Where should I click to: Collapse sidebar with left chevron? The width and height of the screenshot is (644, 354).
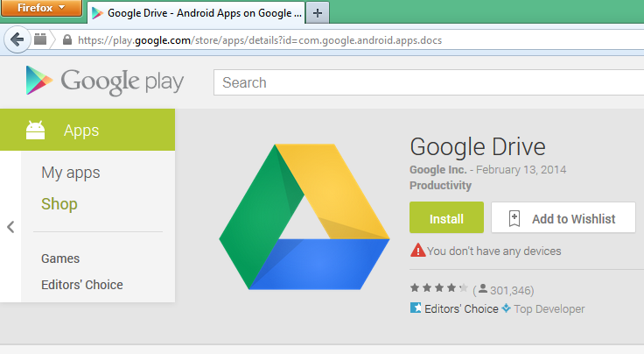click(x=10, y=227)
